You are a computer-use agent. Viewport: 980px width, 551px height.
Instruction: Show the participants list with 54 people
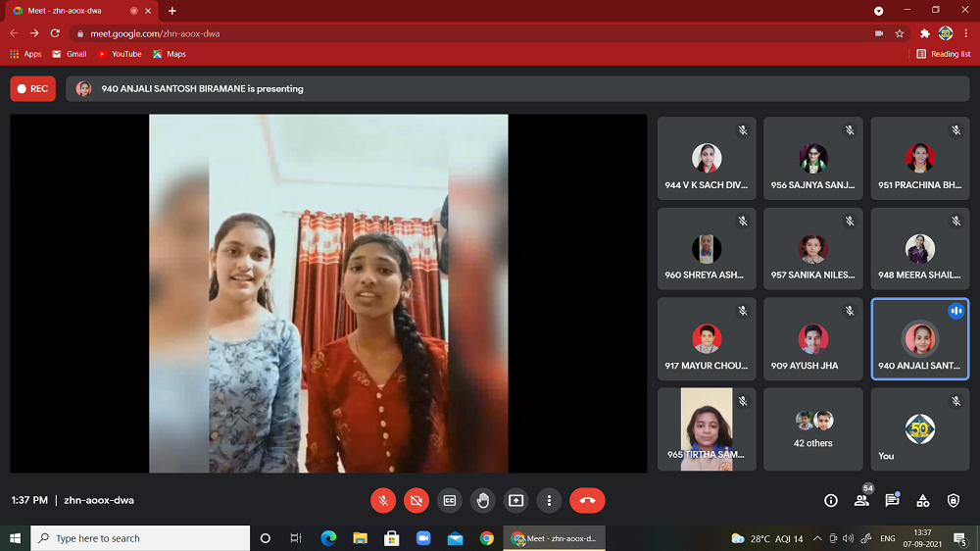point(861,500)
